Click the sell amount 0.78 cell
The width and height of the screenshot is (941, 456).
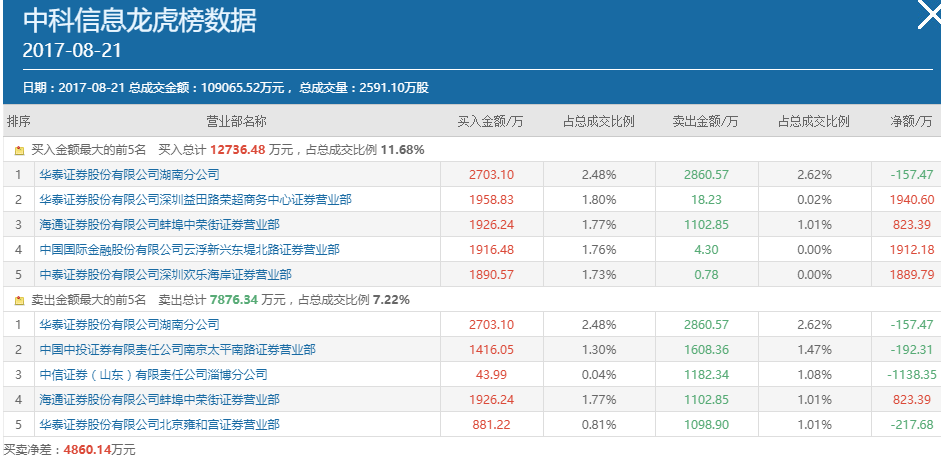coord(706,275)
